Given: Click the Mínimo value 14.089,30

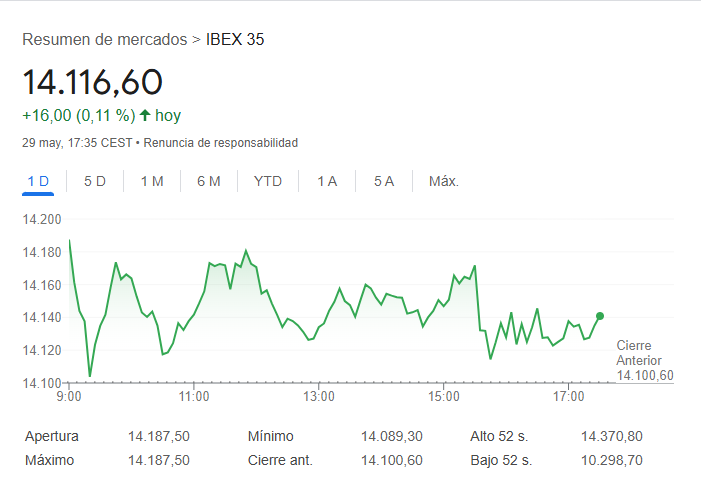Looking at the screenshot, I should 391,436.
